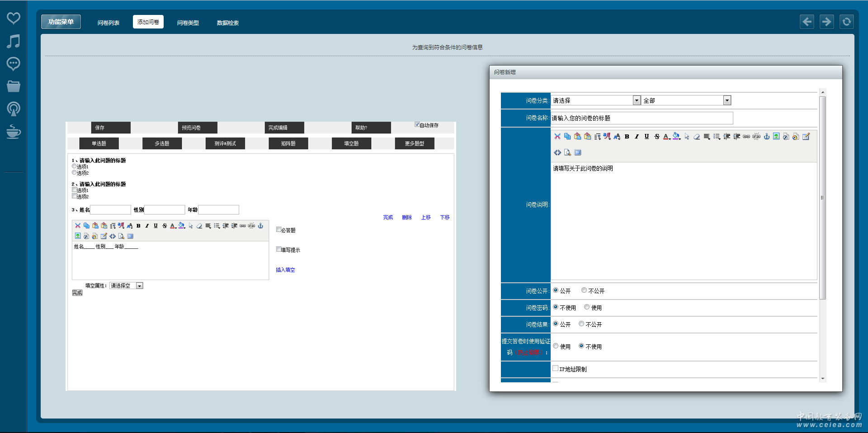Click the 保存 button

coord(111,128)
